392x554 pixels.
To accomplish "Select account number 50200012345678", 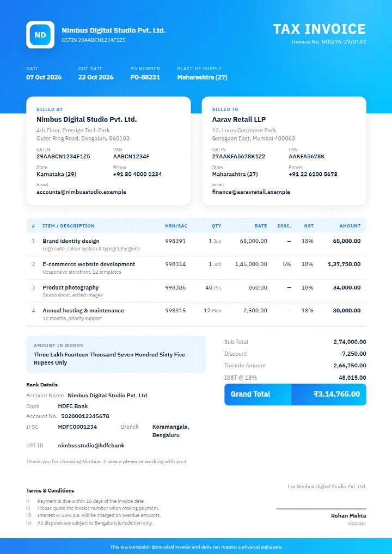I will (85, 416).
